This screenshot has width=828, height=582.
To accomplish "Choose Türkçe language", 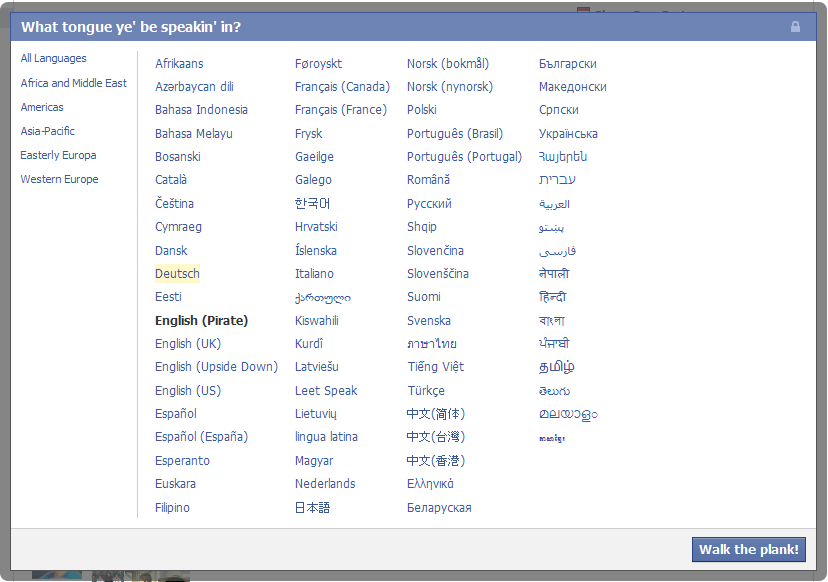I will [x=426, y=391].
